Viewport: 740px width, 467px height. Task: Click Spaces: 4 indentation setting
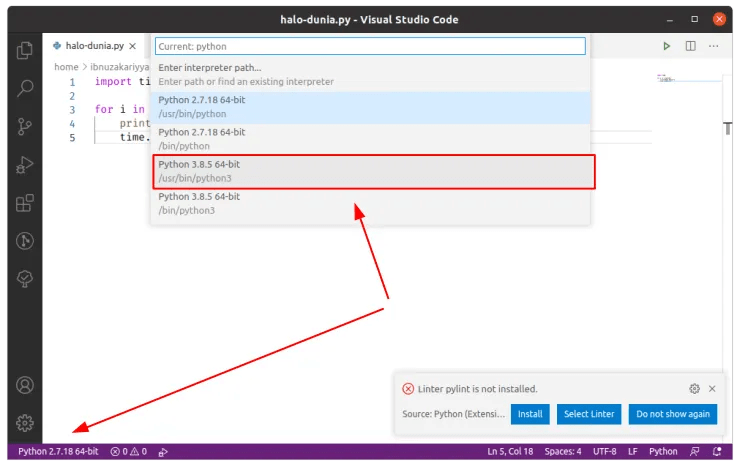pos(563,451)
